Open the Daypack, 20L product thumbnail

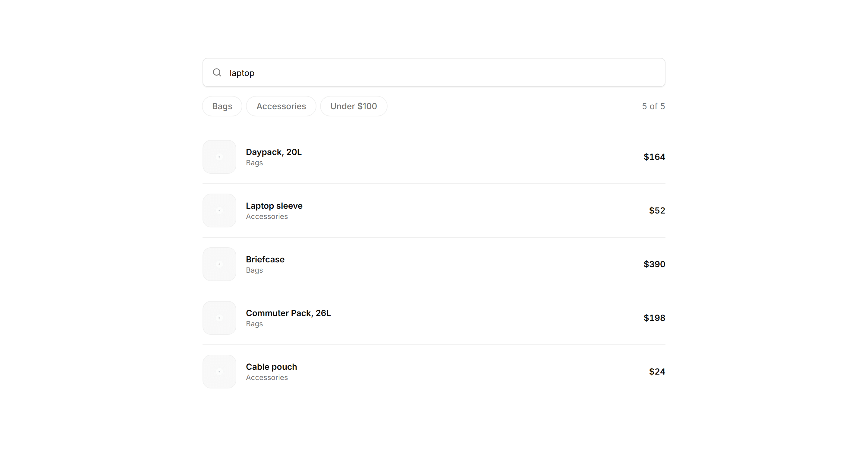point(219,157)
